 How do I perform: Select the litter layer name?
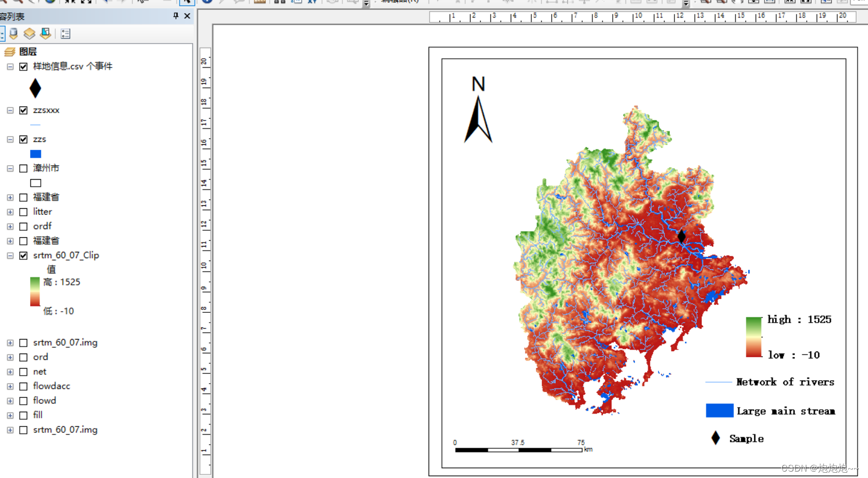pos(42,212)
